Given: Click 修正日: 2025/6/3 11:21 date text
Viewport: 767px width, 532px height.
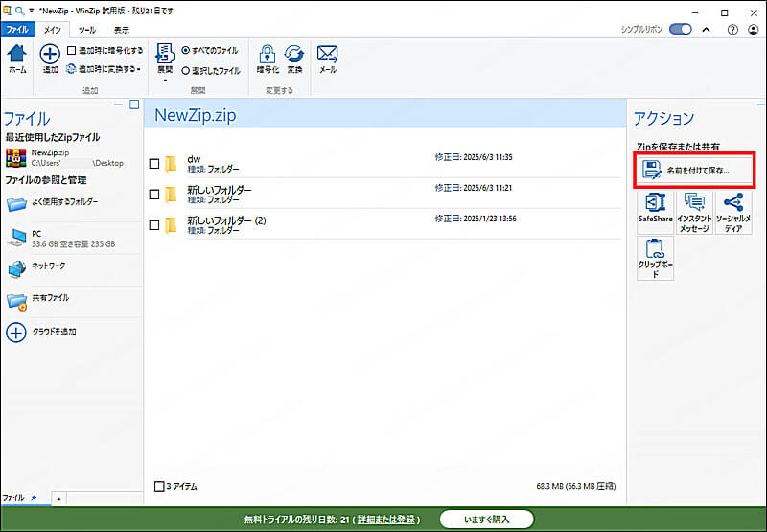Looking at the screenshot, I should pyautogui.click(x=474, y=188).
